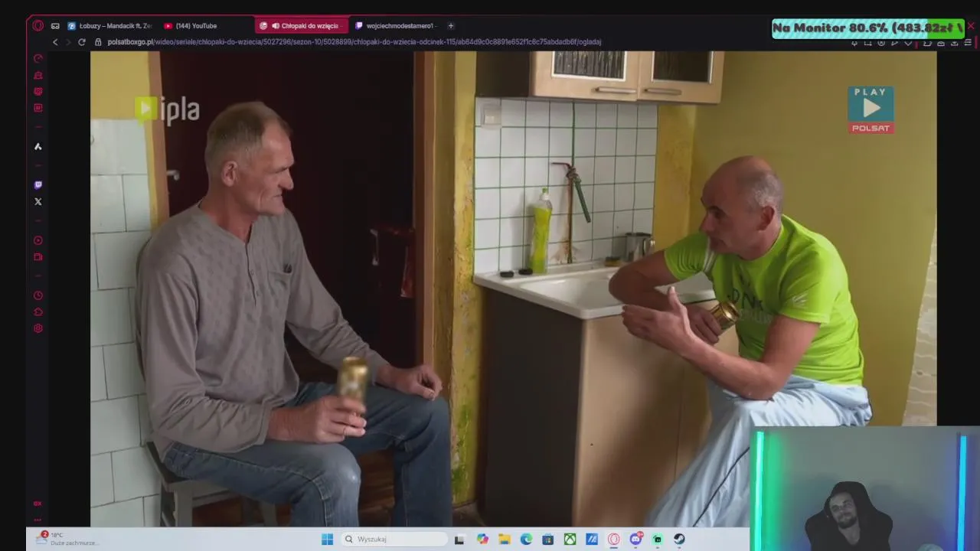Open Opera GX from the taskbar
Viewport: 980px width, 551px height.
pos(613,540)
